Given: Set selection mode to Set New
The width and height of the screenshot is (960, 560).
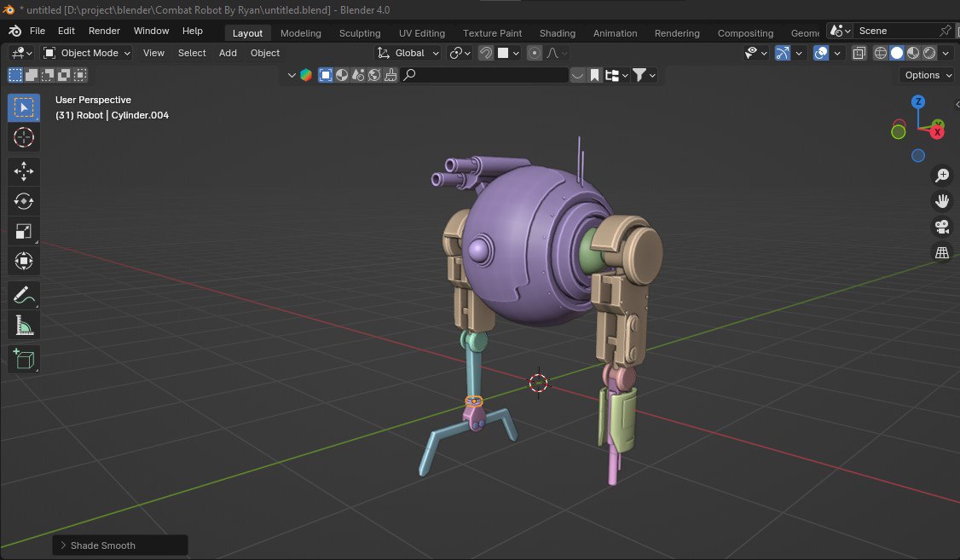Looking at the screenshot, I should 15,75.
